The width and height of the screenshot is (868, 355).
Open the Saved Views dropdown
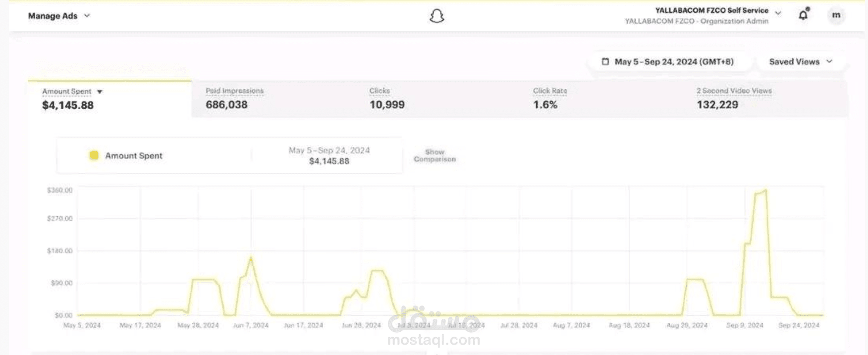[x=801, y=62]
